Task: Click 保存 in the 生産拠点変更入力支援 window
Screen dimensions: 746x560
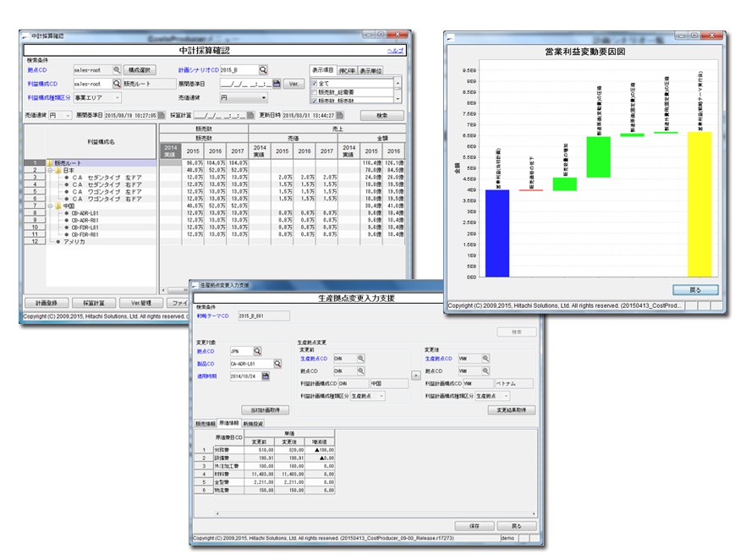Action: click(x=474, y=526)
